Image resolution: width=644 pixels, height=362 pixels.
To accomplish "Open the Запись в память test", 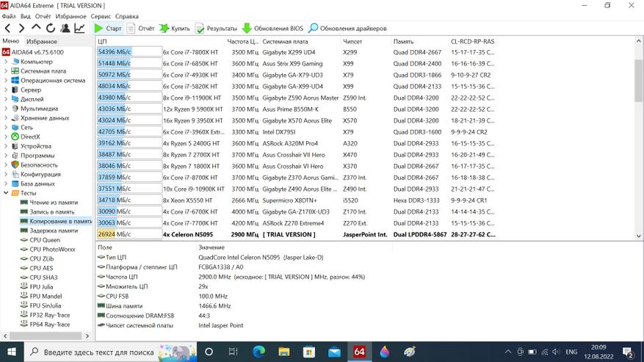I will coord(47,211).
